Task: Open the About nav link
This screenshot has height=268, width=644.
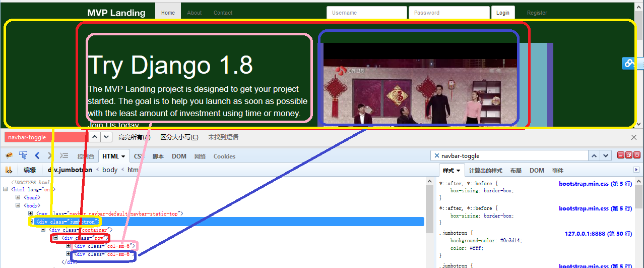Action: pyautogui.click(x=195, y=13)
